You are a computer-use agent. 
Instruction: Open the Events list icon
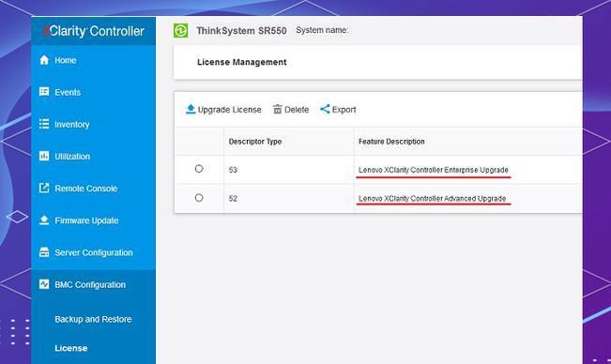(x=44, y=92)
